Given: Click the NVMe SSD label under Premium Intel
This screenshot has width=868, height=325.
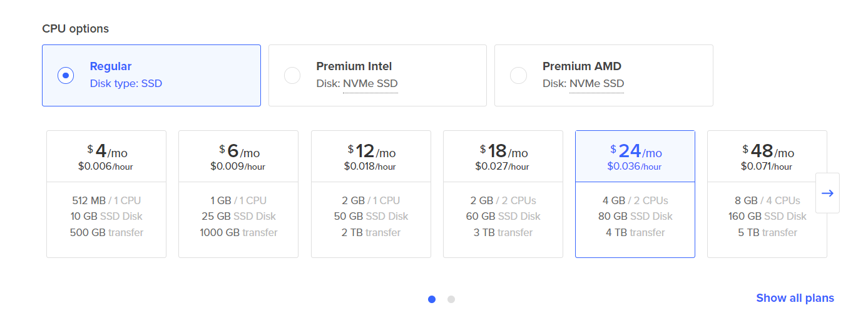Looking at the screenshot, I should coord(370,84).
